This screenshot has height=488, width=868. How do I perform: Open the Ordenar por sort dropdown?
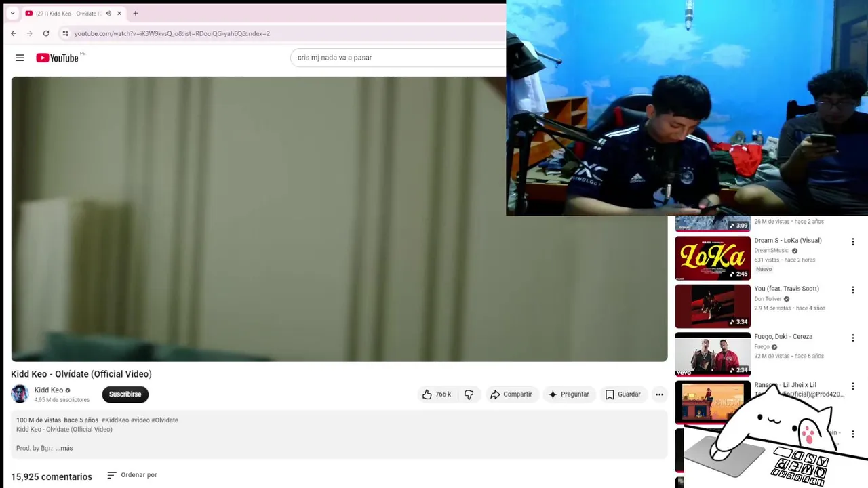[132, 475]
